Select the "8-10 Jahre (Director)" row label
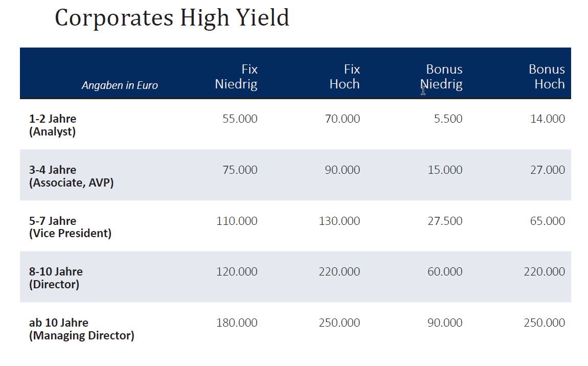 tap(56, 278)
